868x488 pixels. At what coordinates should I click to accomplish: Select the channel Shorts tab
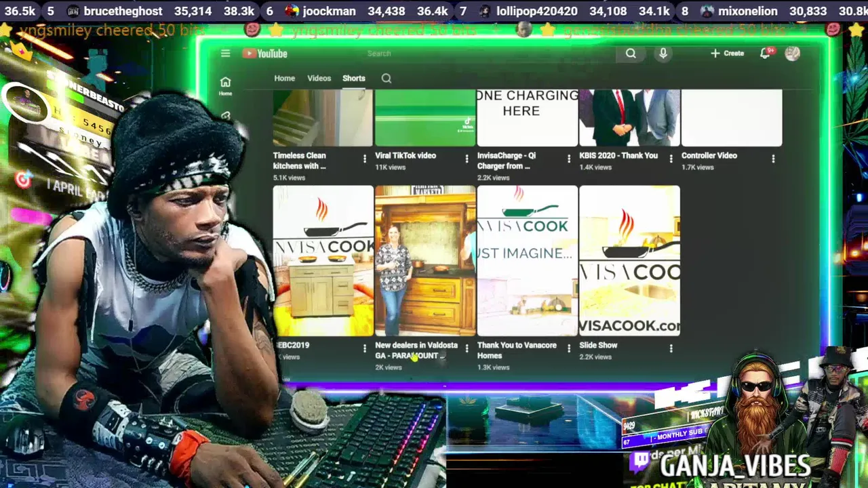point(353,78)
